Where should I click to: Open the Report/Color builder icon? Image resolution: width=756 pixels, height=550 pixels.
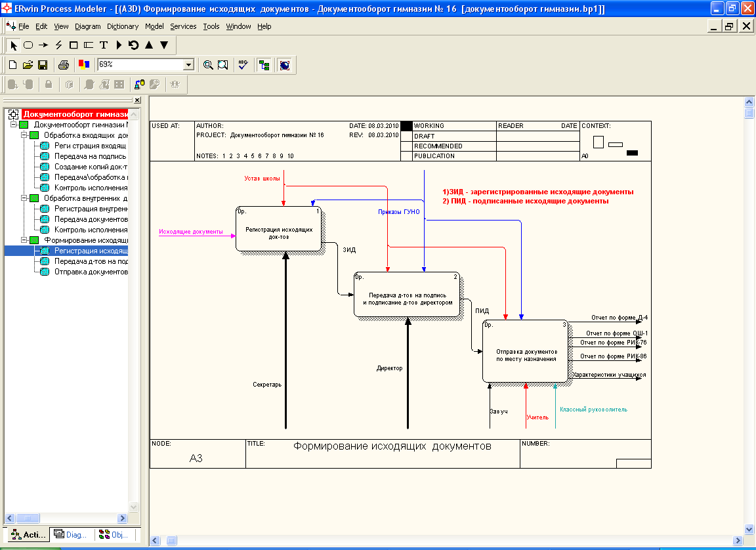pos(84,64)
